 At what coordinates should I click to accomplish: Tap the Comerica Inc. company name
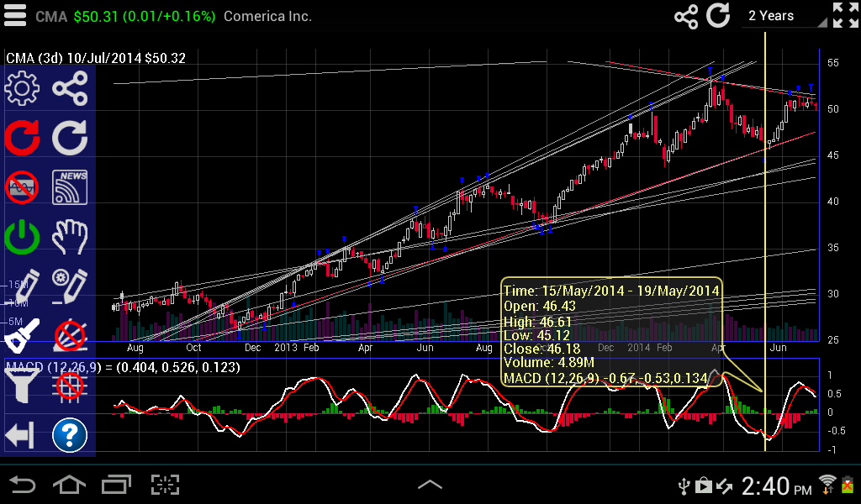point(267,17)
